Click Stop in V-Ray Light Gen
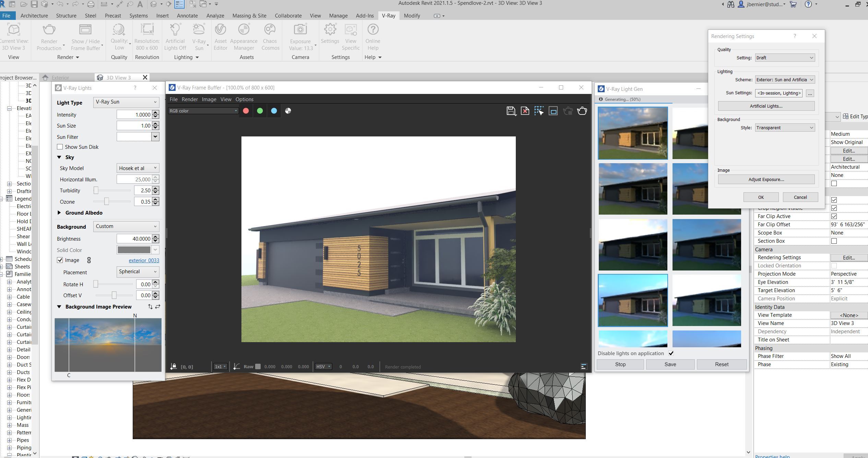This screenshot has height=458, width=868. click(x=620, y=364)
